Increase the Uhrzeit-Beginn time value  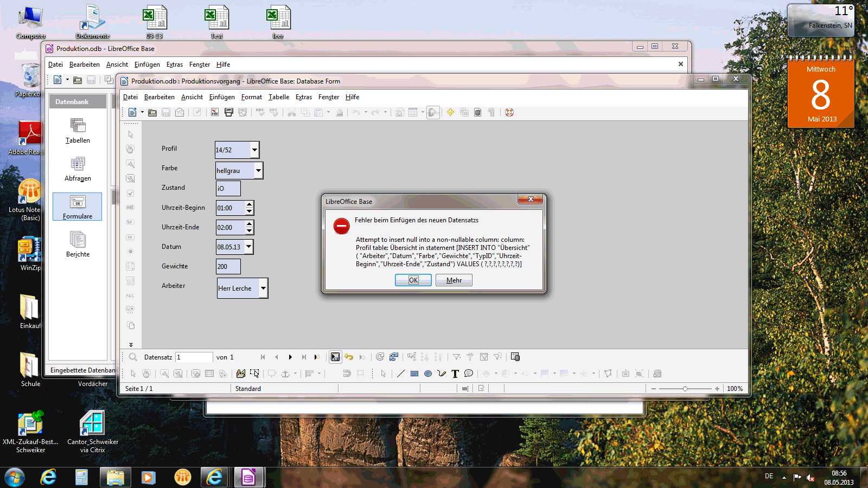(249, 204)
